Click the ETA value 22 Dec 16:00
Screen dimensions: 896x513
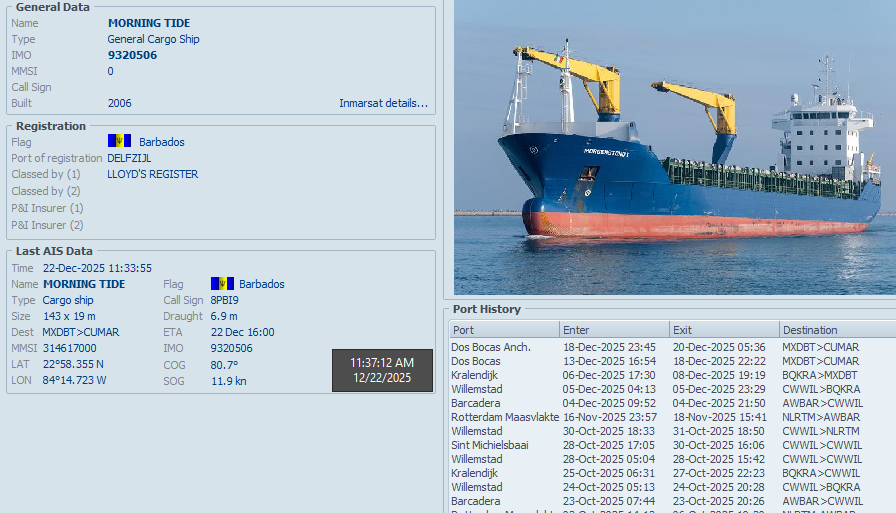(x=242, y=332)
